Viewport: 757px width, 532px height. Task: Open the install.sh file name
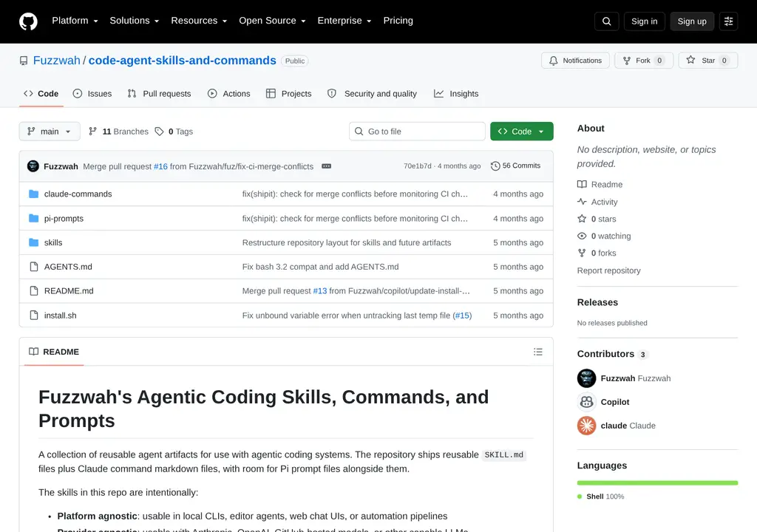point(61,316)
